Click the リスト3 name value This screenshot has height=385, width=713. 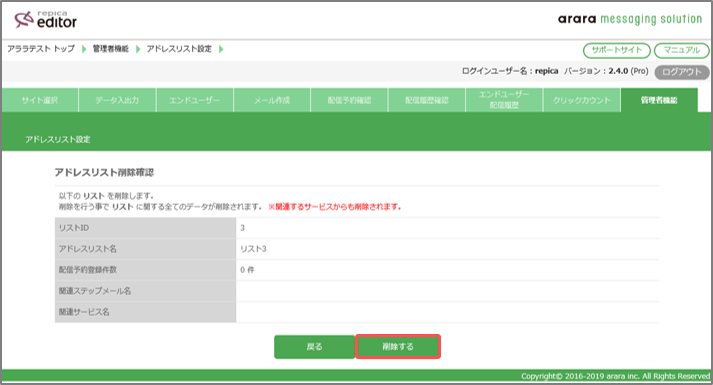click(253, 249)
